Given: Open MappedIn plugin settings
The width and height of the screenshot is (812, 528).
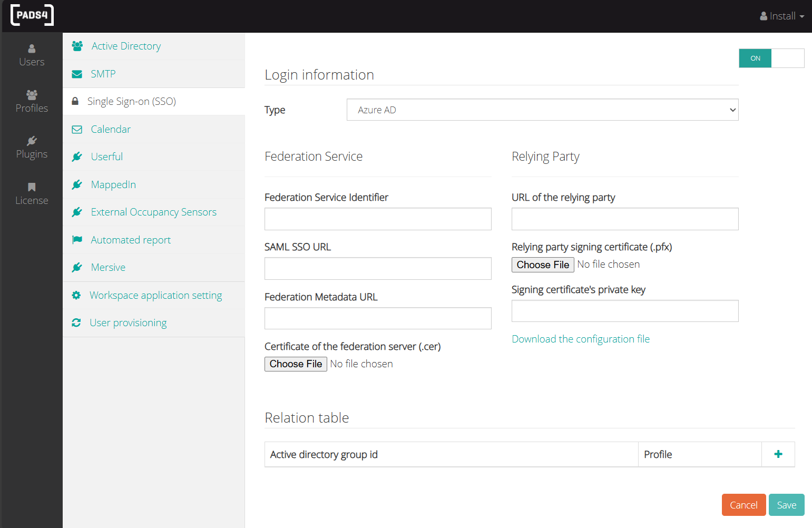Looking at the screenshot, I should (x=154, y=184).
